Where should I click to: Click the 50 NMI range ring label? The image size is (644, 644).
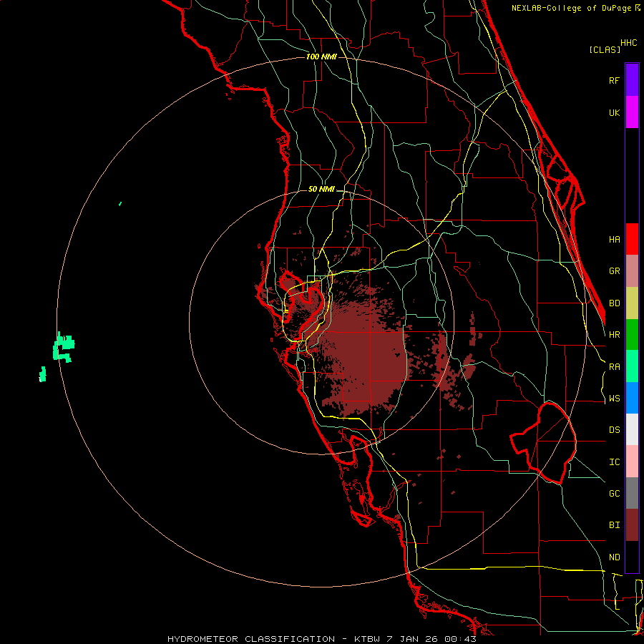[x=321, y=189]
